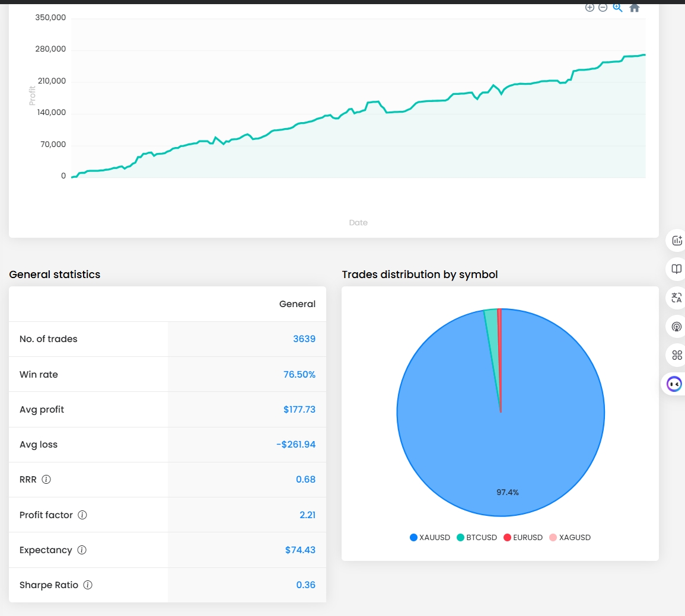
Task: Click the Profit factor value 2.21
Action: [x=308, y=515]
